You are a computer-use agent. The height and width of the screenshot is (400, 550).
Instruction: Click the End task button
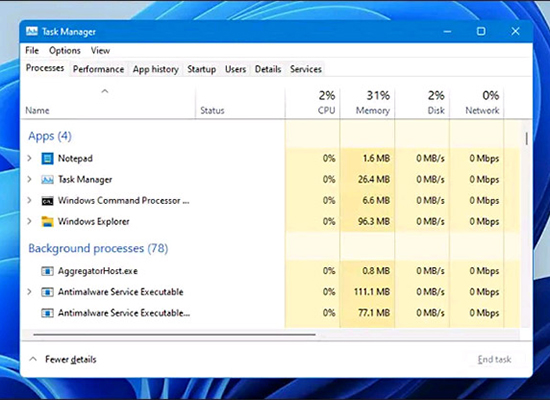[x=494, y=359]
